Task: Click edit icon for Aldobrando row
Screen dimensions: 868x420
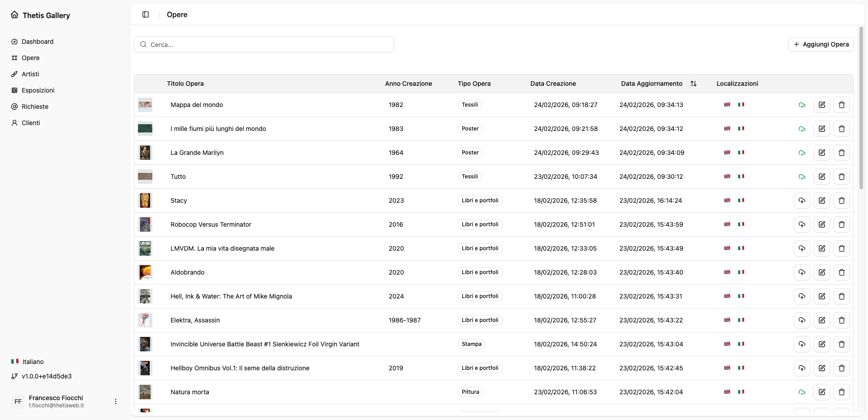Action: coord(821,272)
